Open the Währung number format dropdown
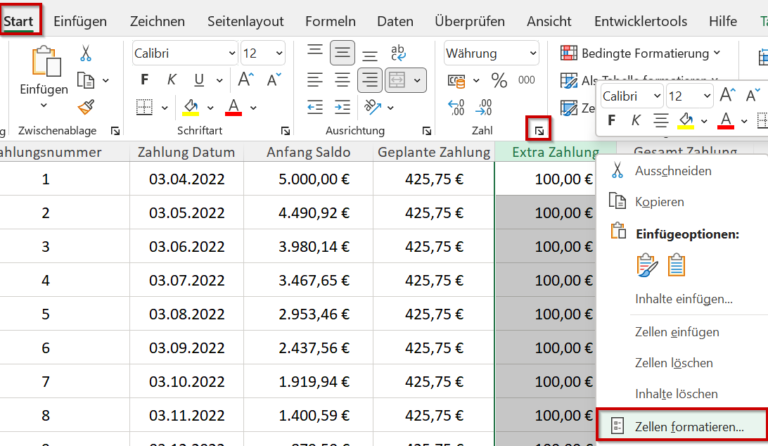 533,53
